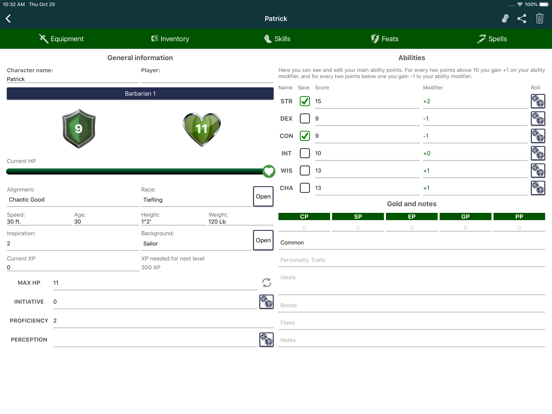This screenshot has width=552, height=414.
Task: Roll dice for CHA ability
Action: click(x=538, y=188)
